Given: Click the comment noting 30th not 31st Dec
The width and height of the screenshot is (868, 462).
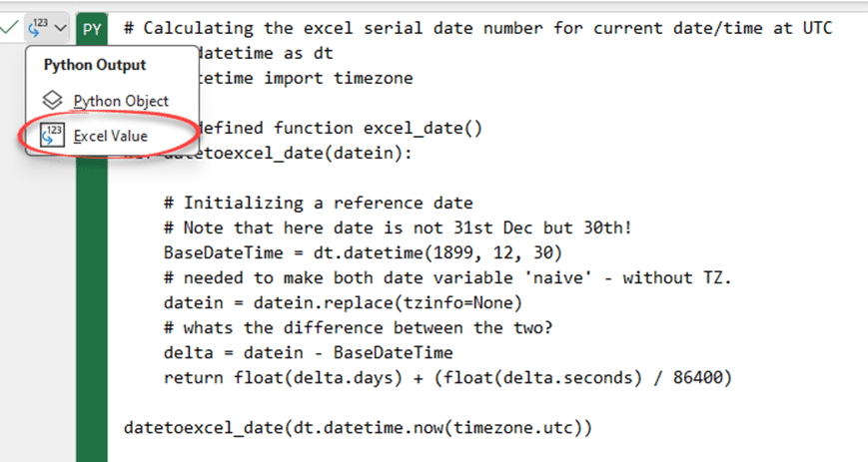Looking at the screenshot, I should click(x=398, y=228).
